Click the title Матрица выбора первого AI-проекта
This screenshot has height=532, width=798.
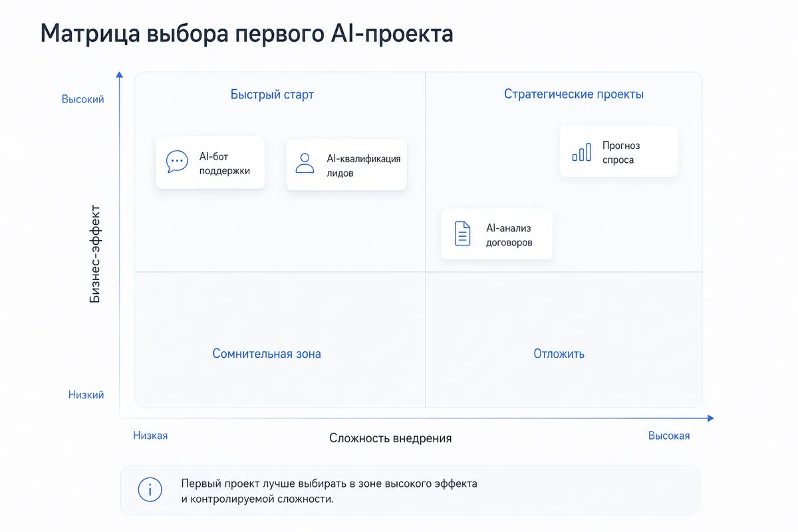click(247, 33)
